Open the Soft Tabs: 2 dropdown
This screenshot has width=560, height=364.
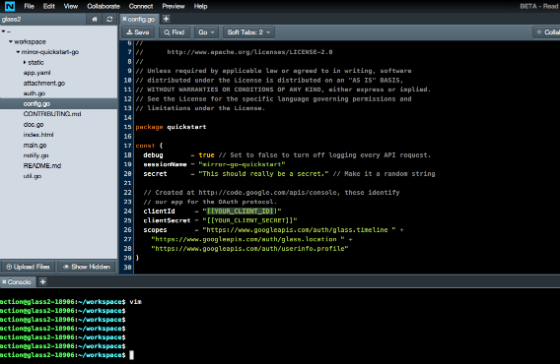249,32
